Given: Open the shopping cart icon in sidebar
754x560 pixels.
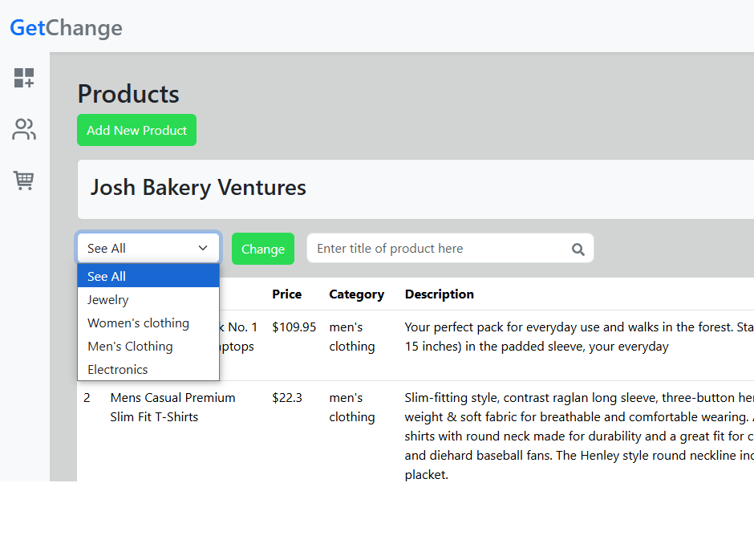Looking at the screenshot, I should [x=23, y=181].
